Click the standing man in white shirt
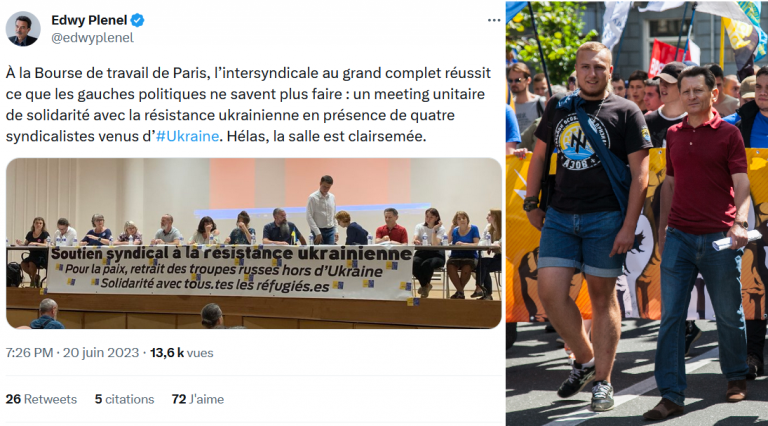The image size is (768, 426). tap(321, 210)
